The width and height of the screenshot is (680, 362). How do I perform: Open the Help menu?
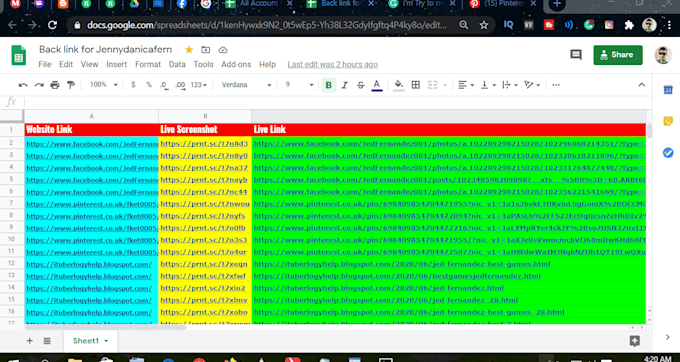pos(268,64)
